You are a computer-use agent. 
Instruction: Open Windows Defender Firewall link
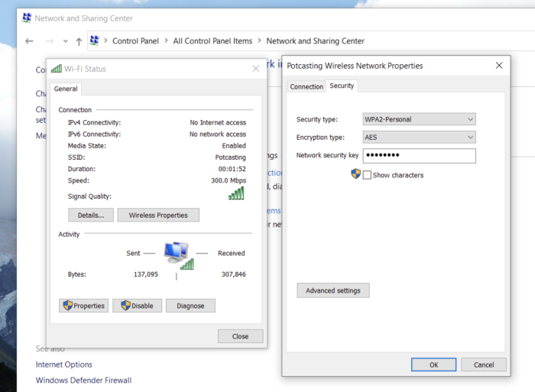tap(83, 380)
